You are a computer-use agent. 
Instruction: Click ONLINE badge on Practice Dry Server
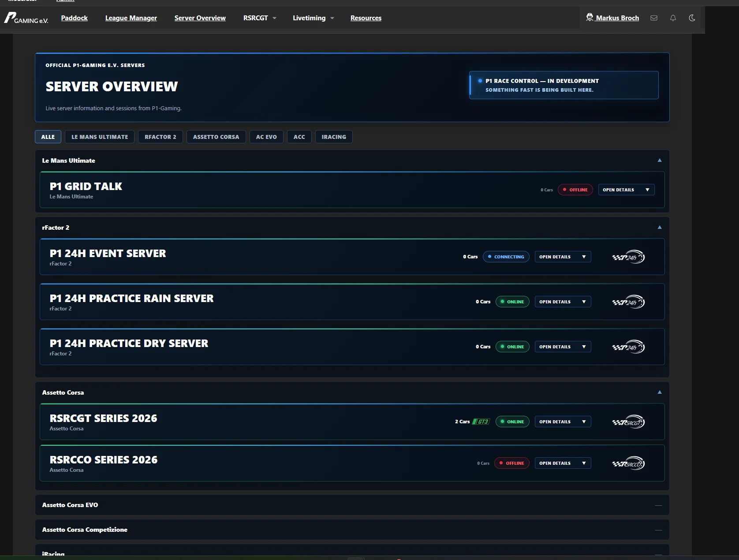tap(512, 347)
